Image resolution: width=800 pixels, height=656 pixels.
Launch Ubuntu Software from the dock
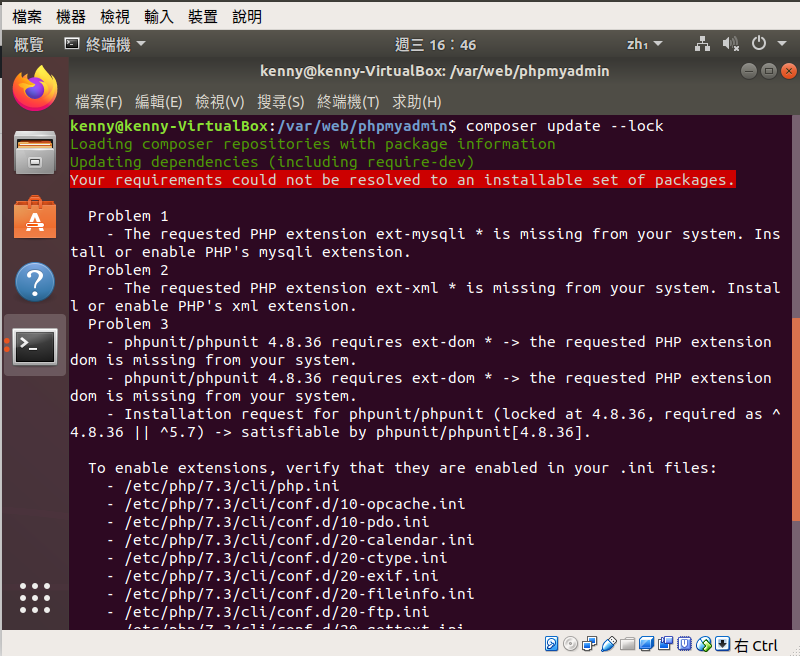pos(35,217)
